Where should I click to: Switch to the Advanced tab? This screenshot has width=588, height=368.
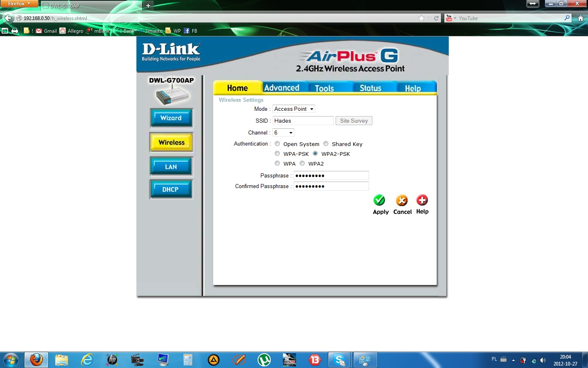[282, 88]
